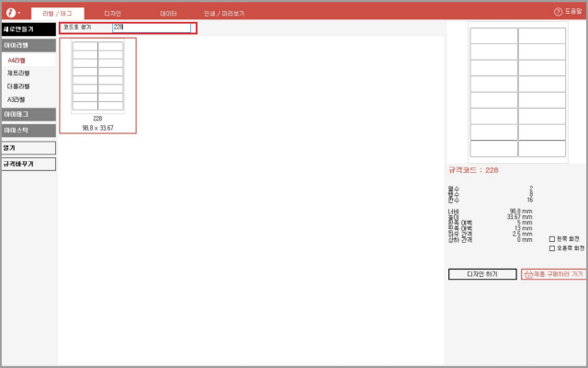Focus the code search field containing 228
The image size is (588, 368).
[x=152, y=28]
